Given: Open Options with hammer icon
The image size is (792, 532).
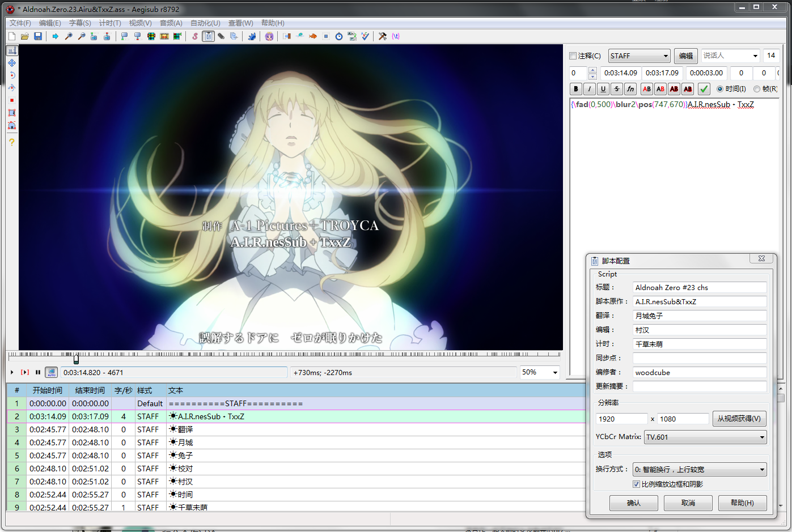Looking at the screenshot, I should coord(382,36).
